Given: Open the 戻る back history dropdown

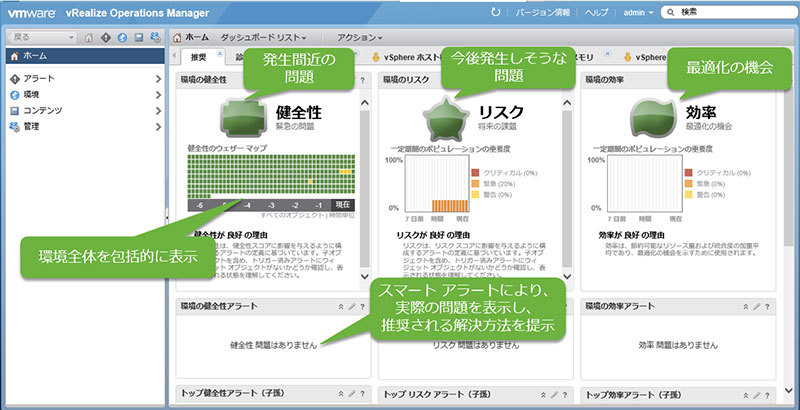Looking at the screenshot, I should [71, 37].
